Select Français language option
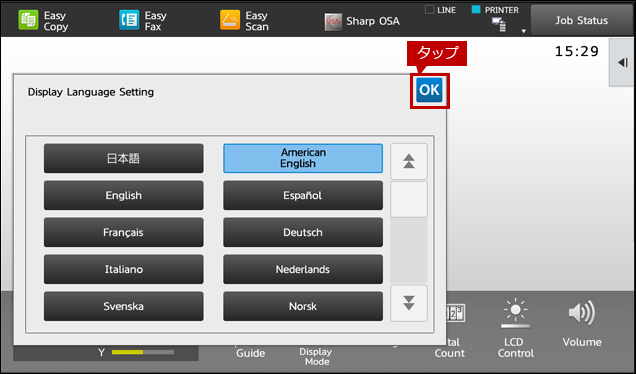Image resolution: width=636 pixels, height=374 pixels. [x=124, y=232]
